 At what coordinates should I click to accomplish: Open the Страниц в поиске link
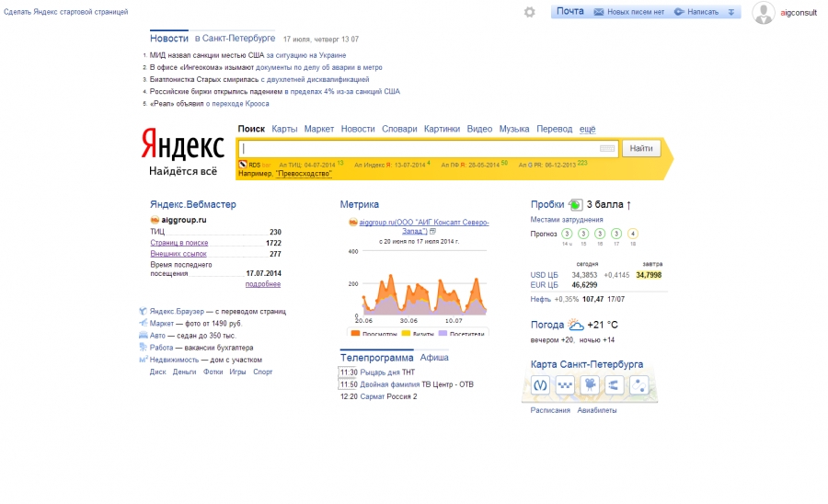click(x=179, y=243)
